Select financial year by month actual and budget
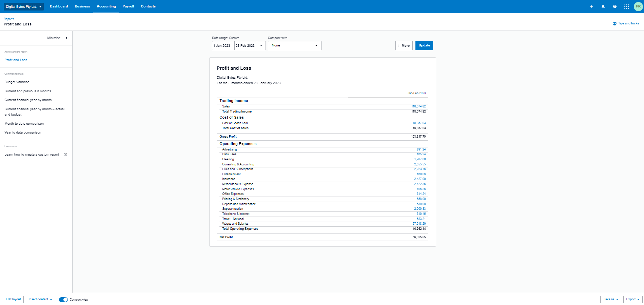Viewport: 644px width, 305px height. (x=34, y=112)
